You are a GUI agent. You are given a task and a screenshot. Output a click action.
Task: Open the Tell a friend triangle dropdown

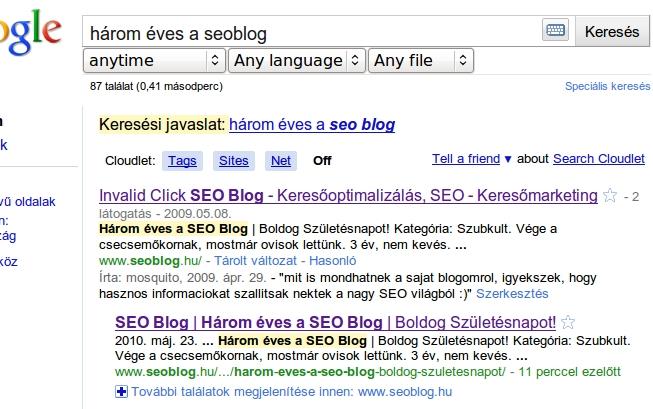[x=508, y=159]
